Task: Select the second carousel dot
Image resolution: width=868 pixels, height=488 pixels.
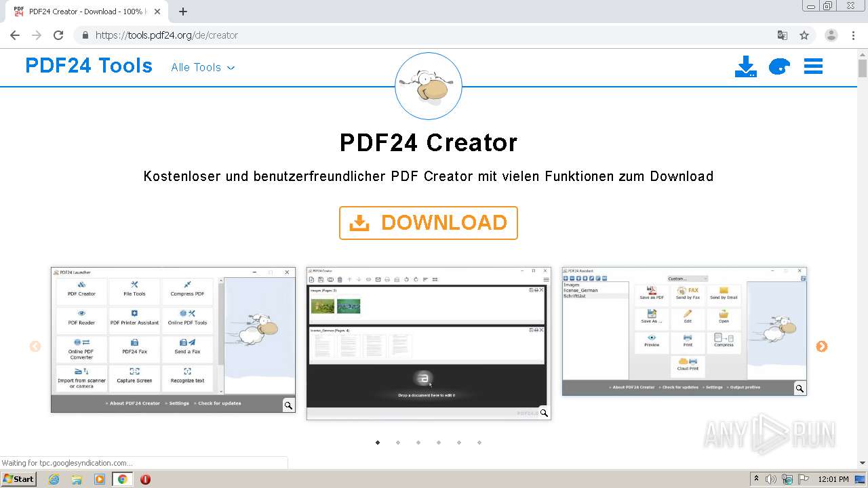Action: coord(398,443)
